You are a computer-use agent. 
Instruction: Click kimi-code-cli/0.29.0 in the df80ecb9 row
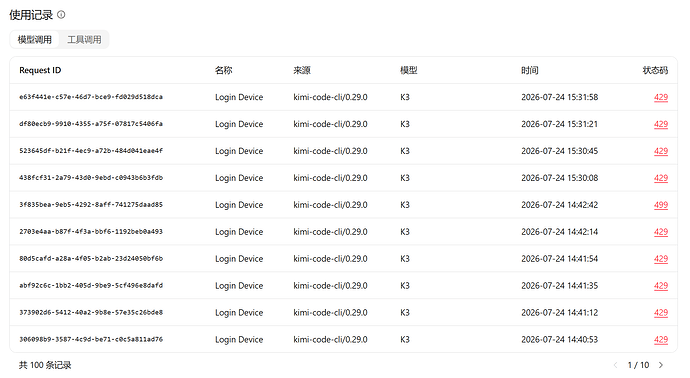pos(330,124)
